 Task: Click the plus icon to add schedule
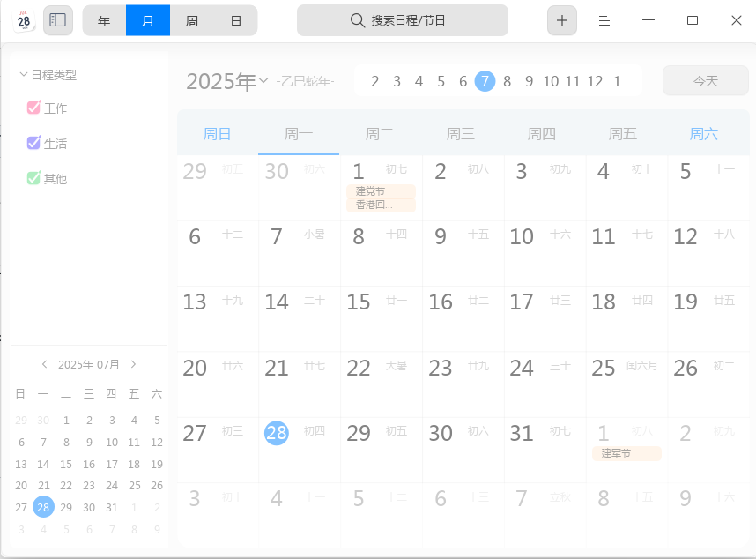pos(561,20)
